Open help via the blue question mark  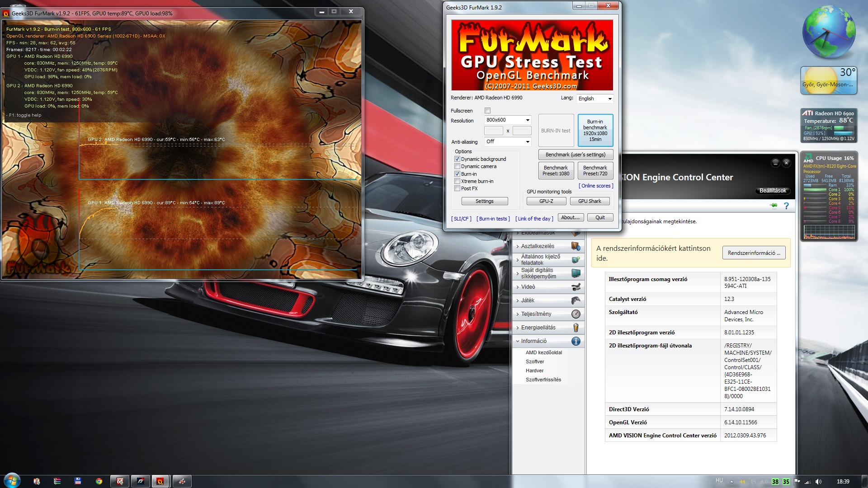[x=786, y=206]
